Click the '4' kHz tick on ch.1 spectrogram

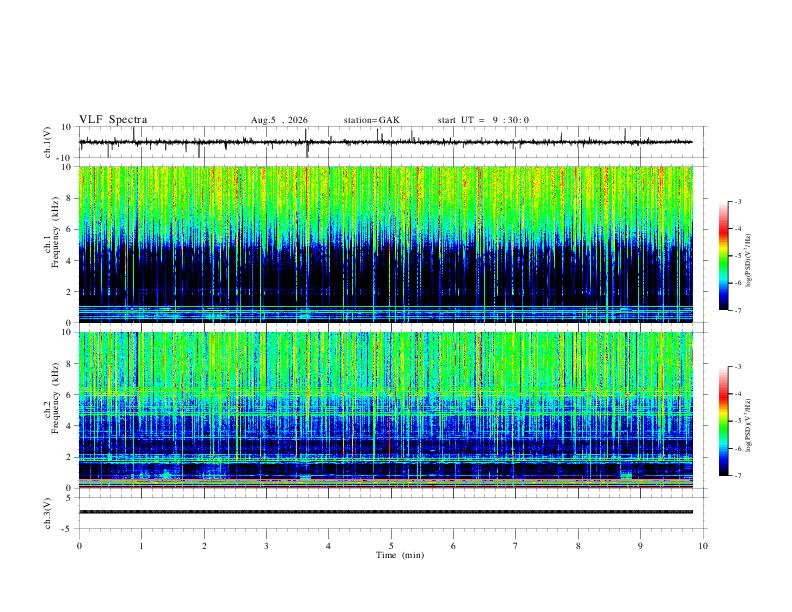(70, 261)
